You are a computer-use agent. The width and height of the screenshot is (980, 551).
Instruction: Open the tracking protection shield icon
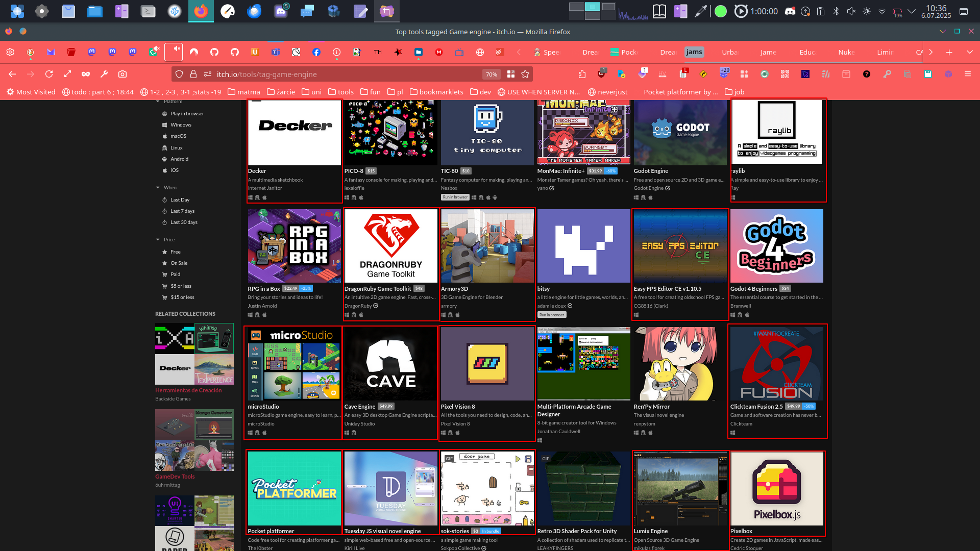(179, 74)
